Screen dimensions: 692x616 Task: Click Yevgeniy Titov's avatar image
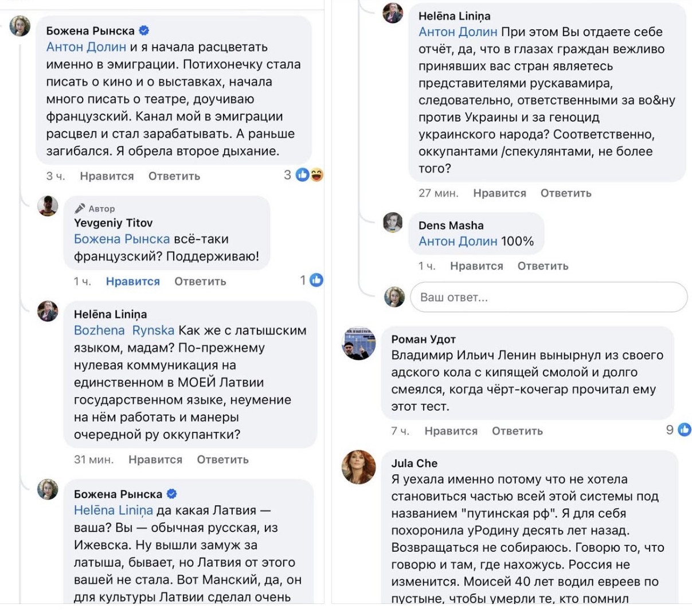(48, 205)
